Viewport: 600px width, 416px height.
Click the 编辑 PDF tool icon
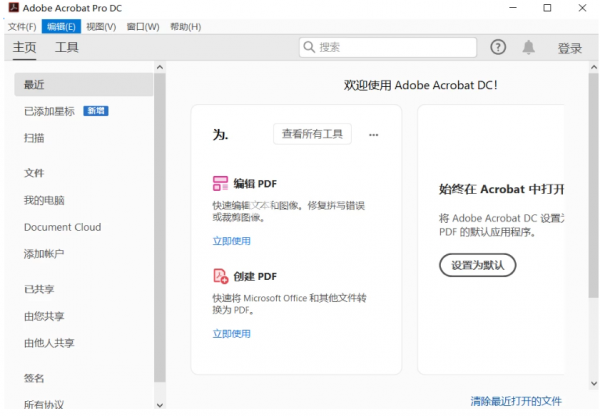click(220, 183)
